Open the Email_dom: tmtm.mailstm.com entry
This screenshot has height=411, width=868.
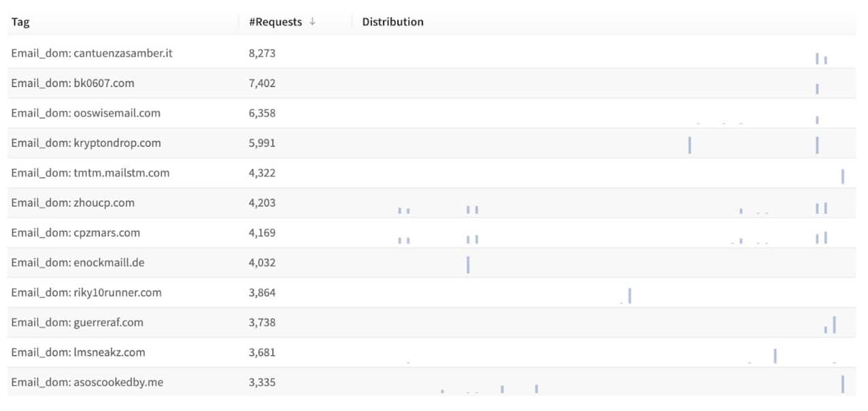point(90,173)
